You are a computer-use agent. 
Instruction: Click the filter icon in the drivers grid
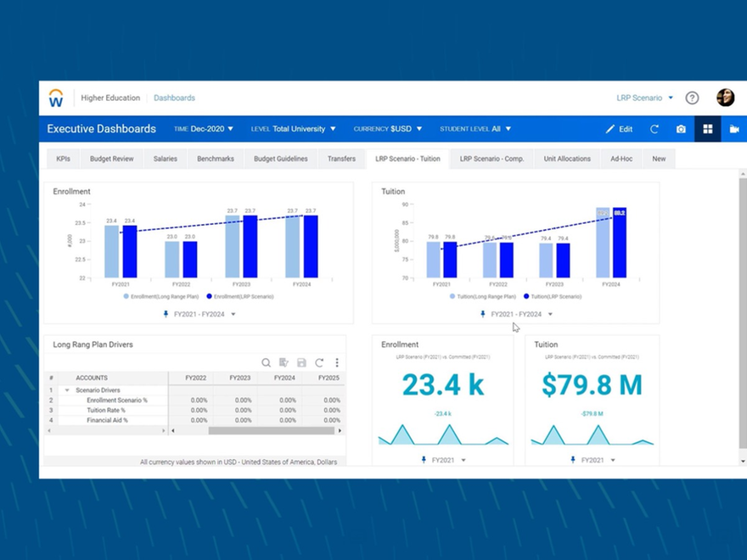284,362
